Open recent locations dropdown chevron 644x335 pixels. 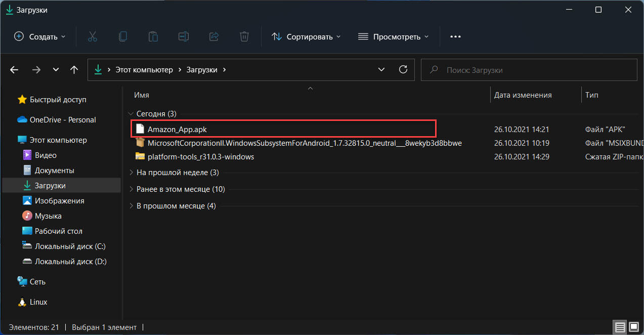point(56,70)
